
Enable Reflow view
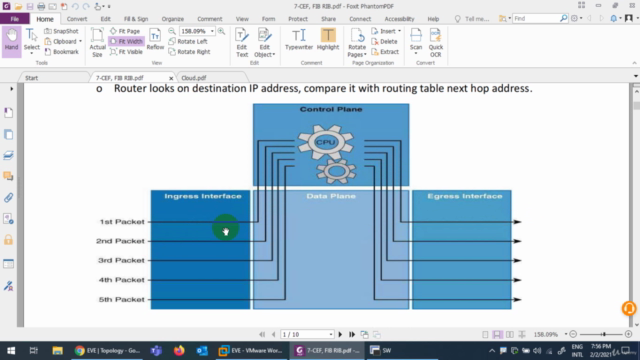coord(155,40)
